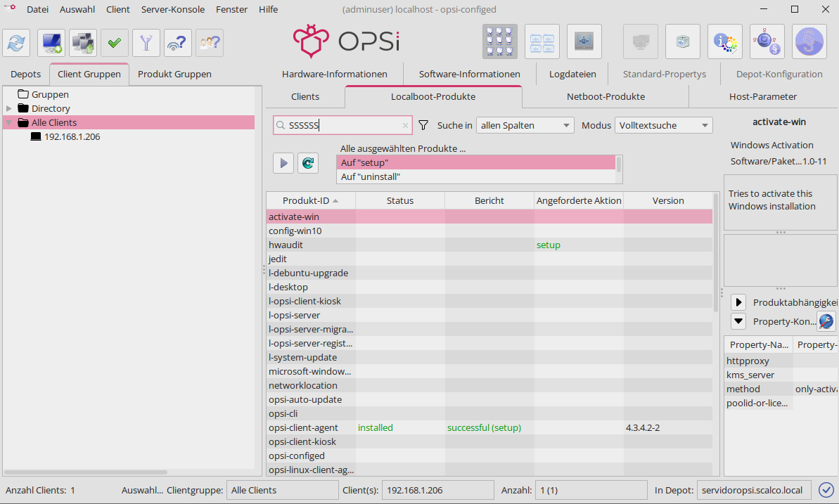Viewport: 839px width, 504px height.
Task: Click the product package box icon
Action: click(682, 42)
